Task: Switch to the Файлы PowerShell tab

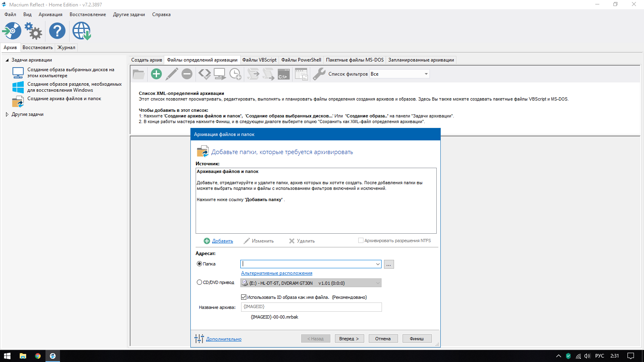Action: tap(301, 60)
